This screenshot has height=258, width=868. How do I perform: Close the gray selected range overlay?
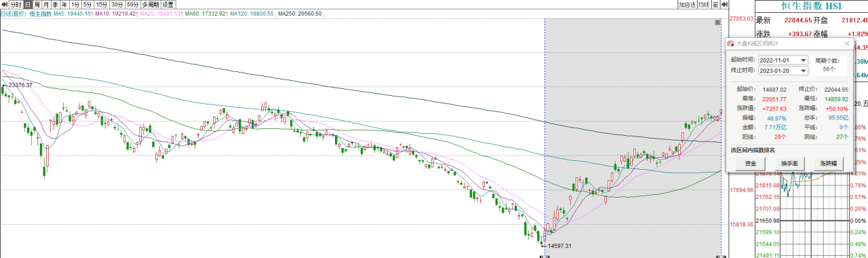click(717, 22)
